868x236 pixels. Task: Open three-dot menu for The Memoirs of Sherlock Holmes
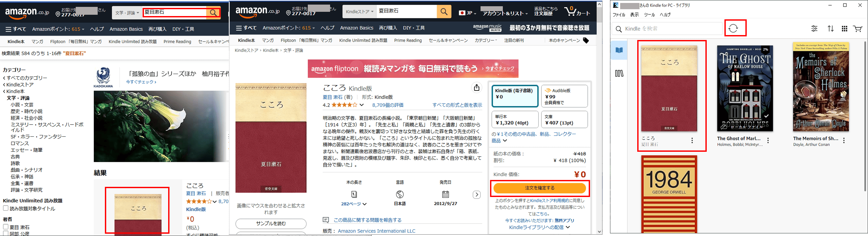[x=844, y=141]
